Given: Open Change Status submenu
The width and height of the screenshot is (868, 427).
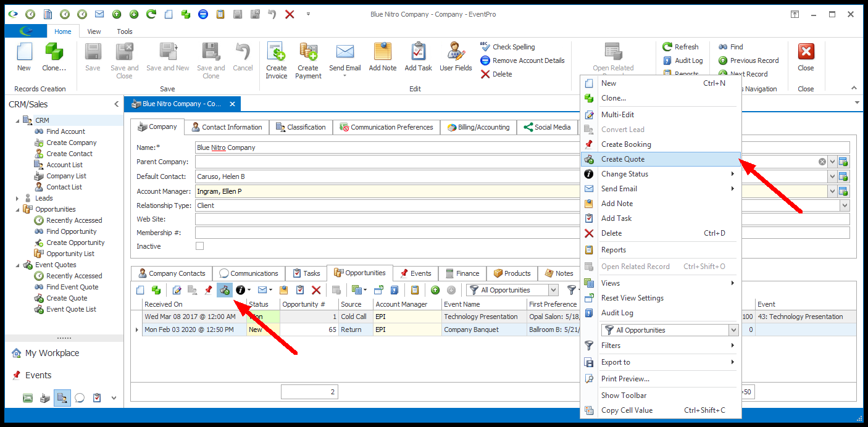Looking at the screenshot, I should point(661,174).
